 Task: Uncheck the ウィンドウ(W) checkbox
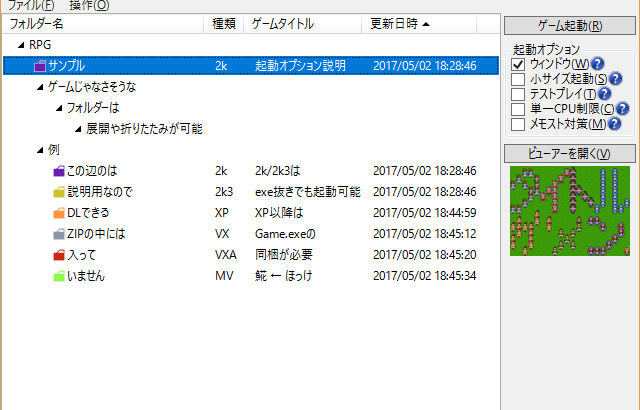point(518,64)
